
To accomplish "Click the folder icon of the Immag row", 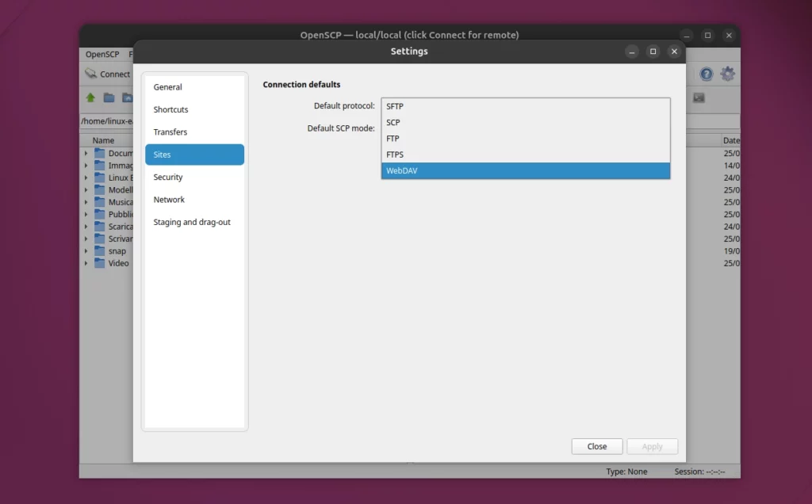I will (99, 166).
